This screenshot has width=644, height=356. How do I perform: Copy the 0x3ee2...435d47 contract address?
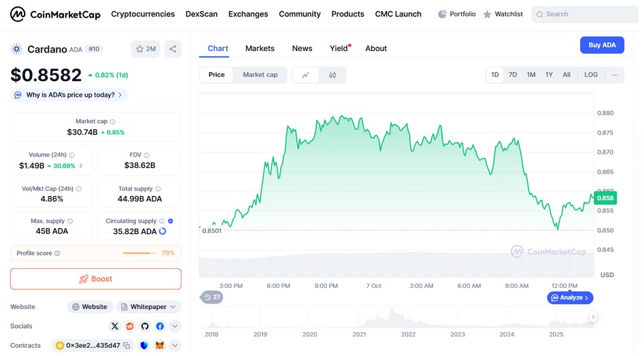pyautogui.click(x=126, y=346)
